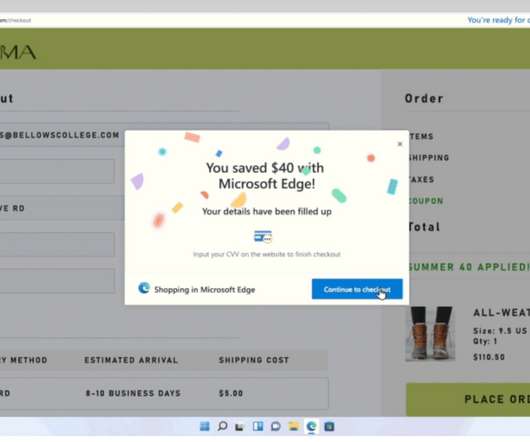530x442 pixels.
Task: Click the credit card icon in the popup
Action: pyautogui.click(x=263, y=237)
